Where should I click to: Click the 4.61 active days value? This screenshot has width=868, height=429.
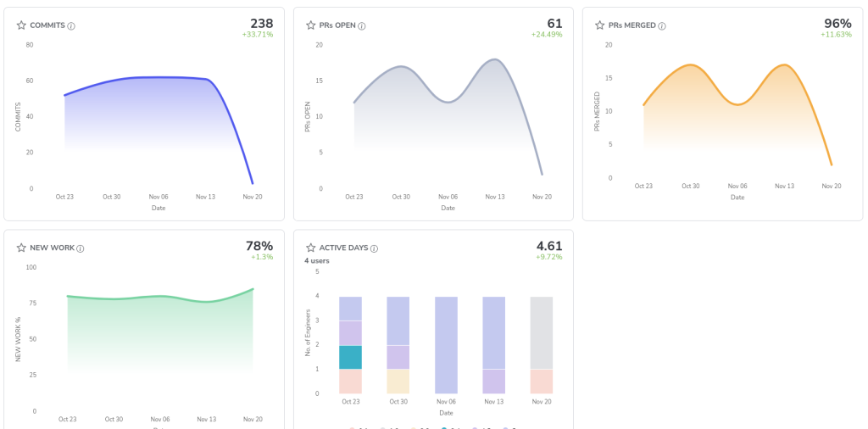[549, 247]
